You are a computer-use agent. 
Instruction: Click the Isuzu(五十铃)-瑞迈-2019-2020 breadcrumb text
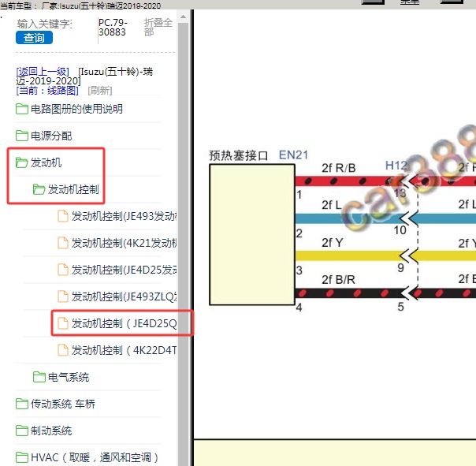(x=85, y=76)
